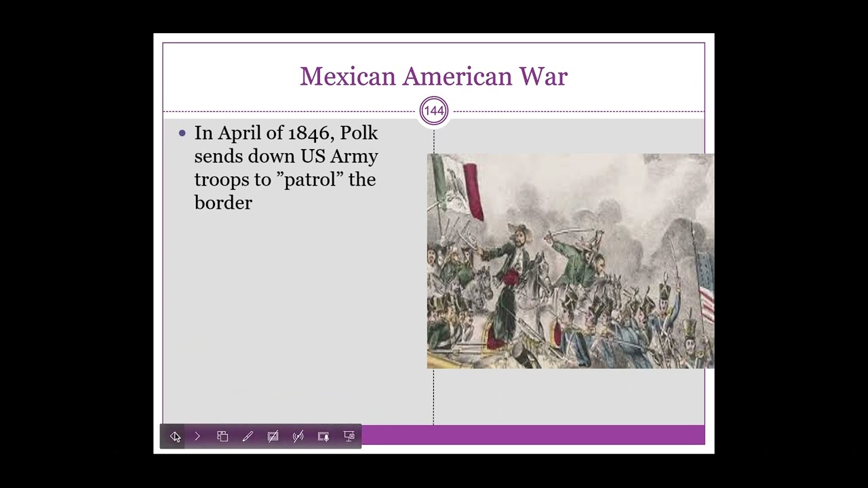Open the see all slides view
868x488 pixels.
pyautogui.click(x=222, y=436)
